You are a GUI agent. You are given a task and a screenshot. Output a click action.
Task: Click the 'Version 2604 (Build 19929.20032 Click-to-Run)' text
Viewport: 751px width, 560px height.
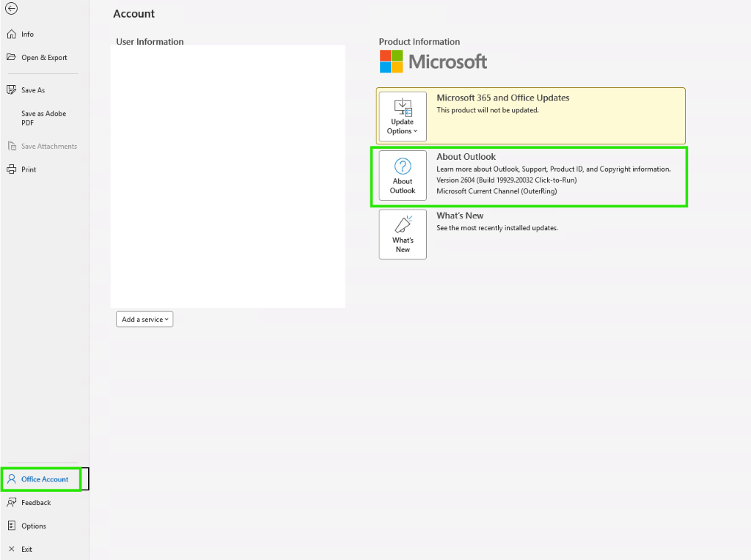click(507, 180)
